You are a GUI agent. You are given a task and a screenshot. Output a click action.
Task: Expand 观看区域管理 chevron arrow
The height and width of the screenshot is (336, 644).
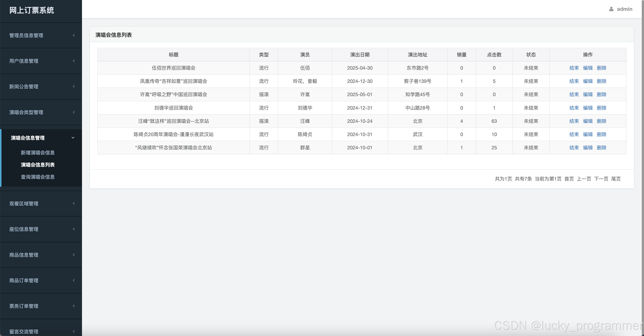pyautogui.click(x=74, y=203)
